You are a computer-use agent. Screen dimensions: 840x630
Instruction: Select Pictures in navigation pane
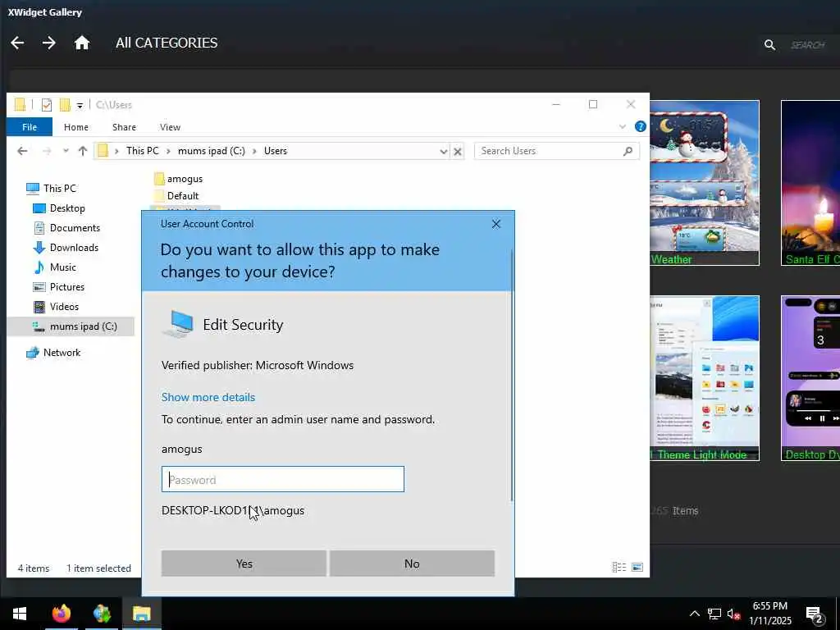pyautogui.click(x=67, y=287)
